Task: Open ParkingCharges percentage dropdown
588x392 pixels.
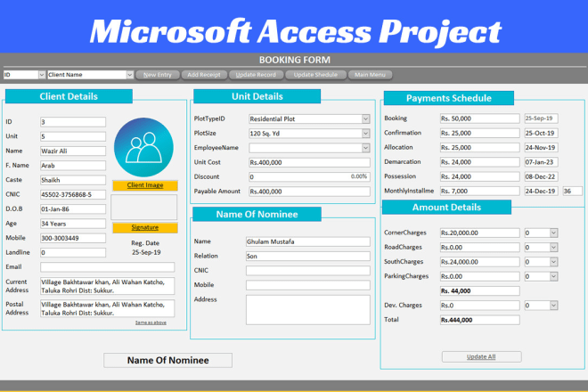Action: pos(553,276)
